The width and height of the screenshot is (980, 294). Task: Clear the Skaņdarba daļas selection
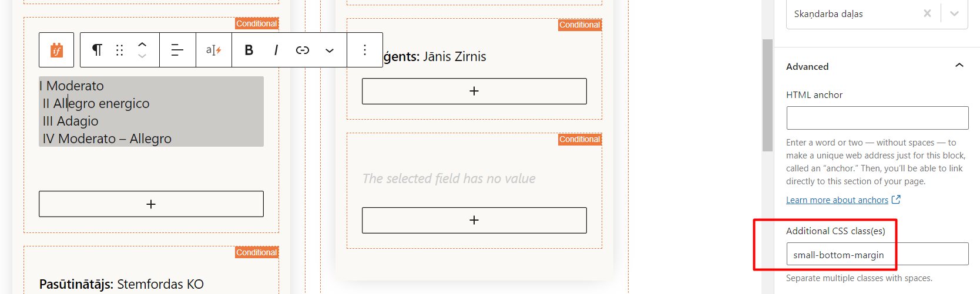point(927,13)
